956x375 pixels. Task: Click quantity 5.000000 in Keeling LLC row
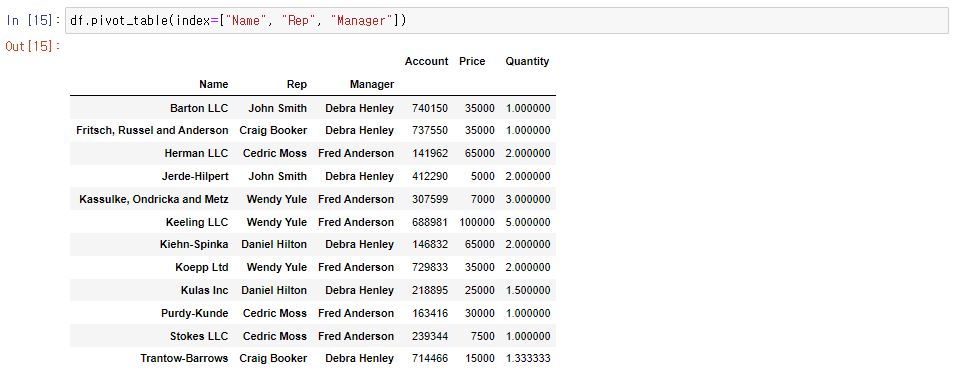528,222
